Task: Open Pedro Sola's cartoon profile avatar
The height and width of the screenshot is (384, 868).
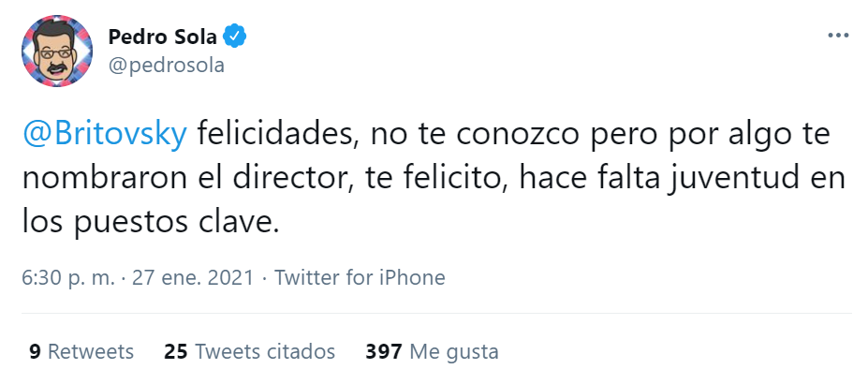Action: click(x=57, y=51)
